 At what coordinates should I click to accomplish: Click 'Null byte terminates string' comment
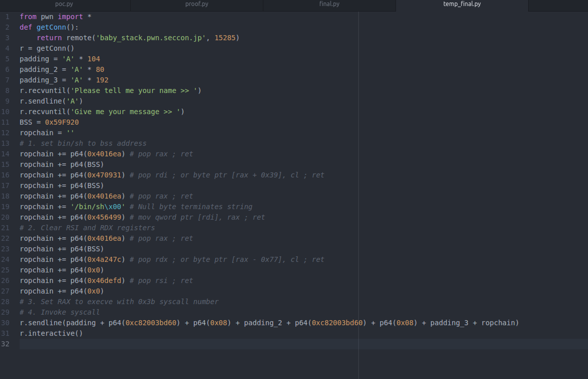[x=195, y=207]
